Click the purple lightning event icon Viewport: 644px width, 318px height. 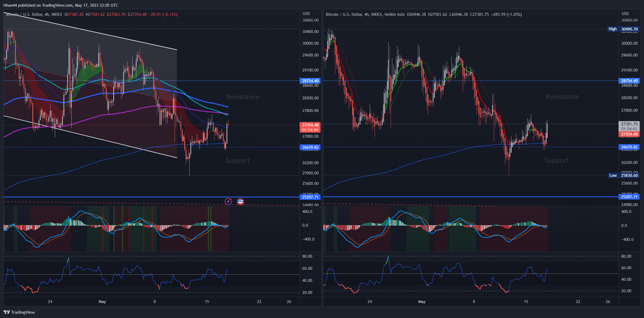pyautogui.click(x=228, y=201)
